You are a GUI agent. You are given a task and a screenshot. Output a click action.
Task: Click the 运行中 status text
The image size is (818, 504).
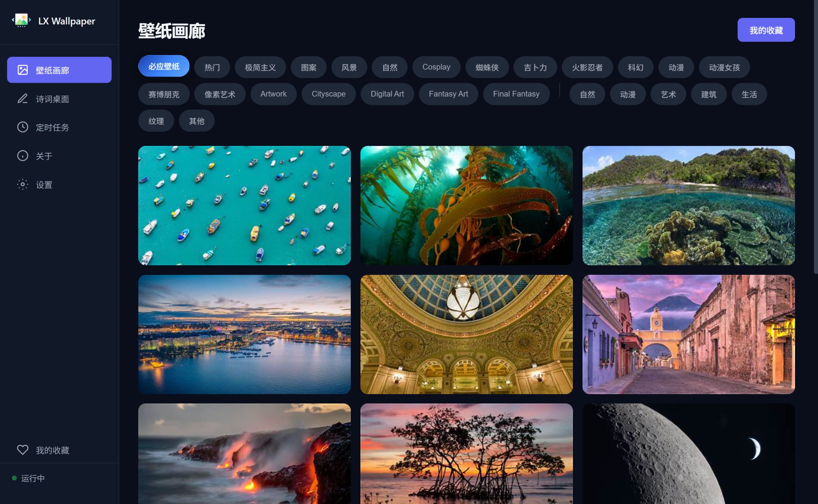pyautogui.click(x=33, y=478)
